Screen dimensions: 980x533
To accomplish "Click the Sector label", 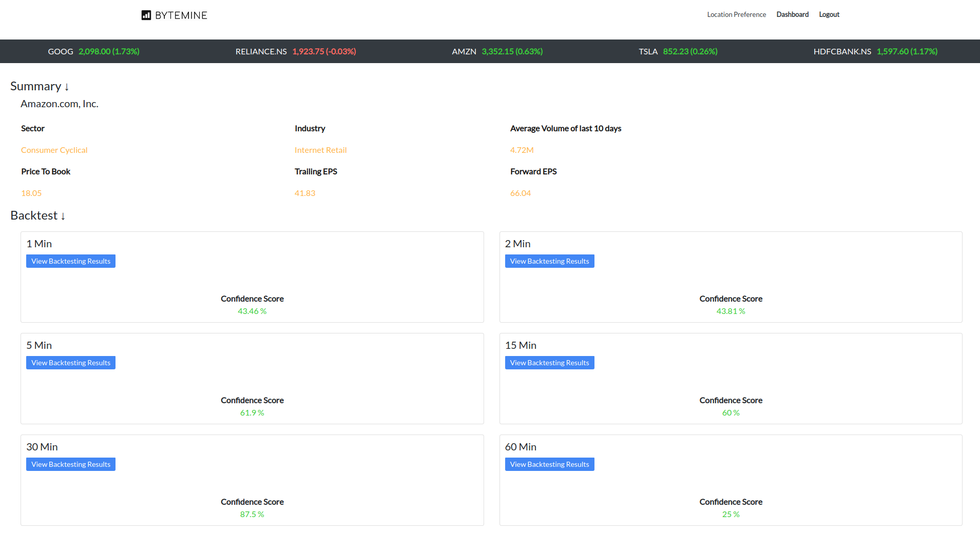I will pos(33,128).
